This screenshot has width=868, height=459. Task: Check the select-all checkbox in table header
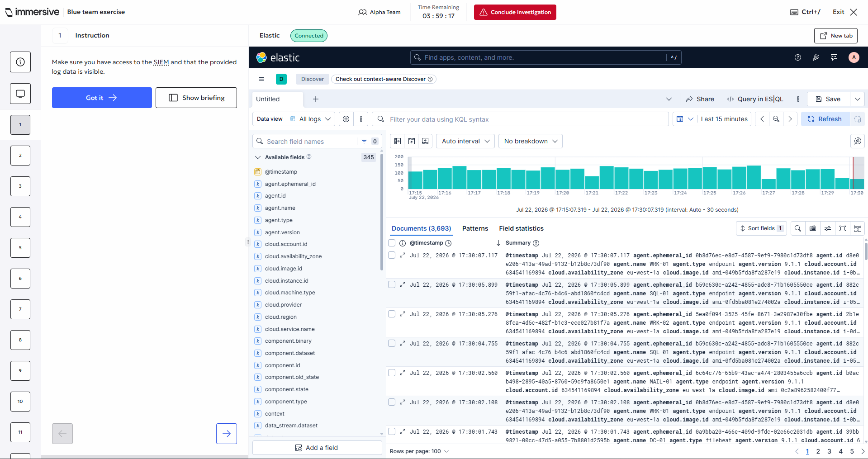pos(392,243)
